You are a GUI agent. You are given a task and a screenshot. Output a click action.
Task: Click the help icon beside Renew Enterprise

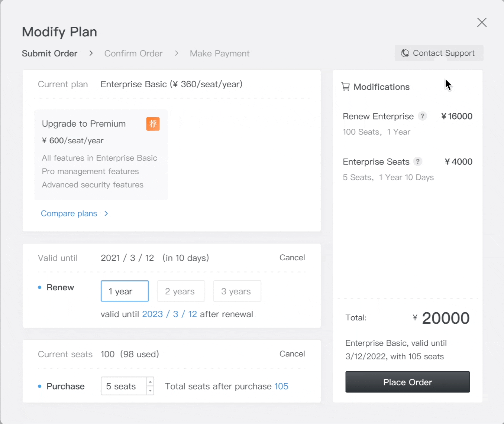point(422,116)
